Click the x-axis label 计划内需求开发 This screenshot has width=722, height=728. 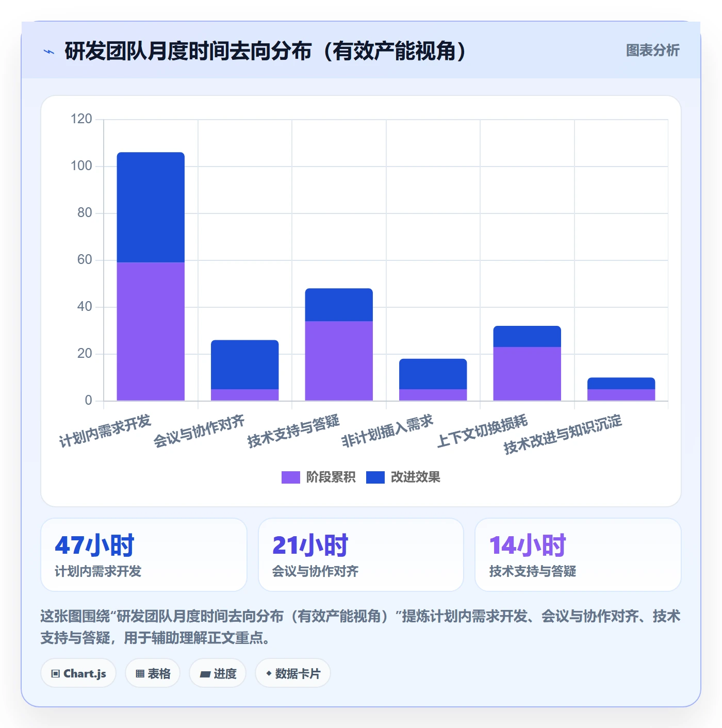tap(105, 431)
